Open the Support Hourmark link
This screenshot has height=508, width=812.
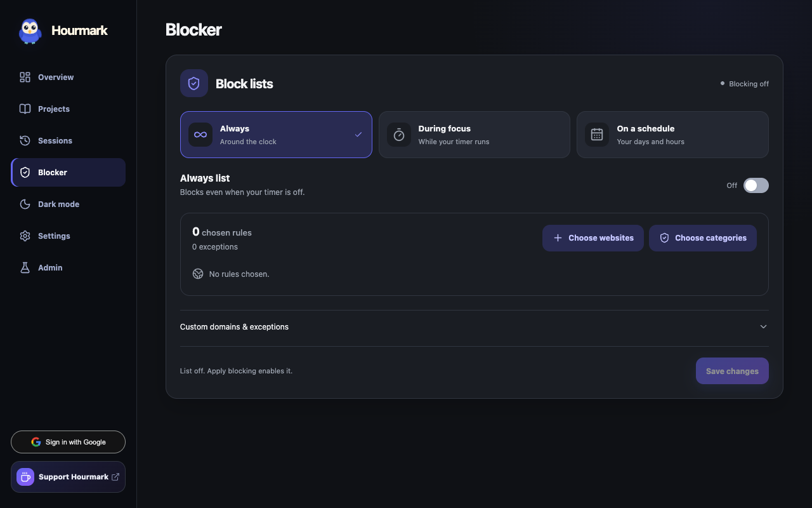[x=68, y=477]
